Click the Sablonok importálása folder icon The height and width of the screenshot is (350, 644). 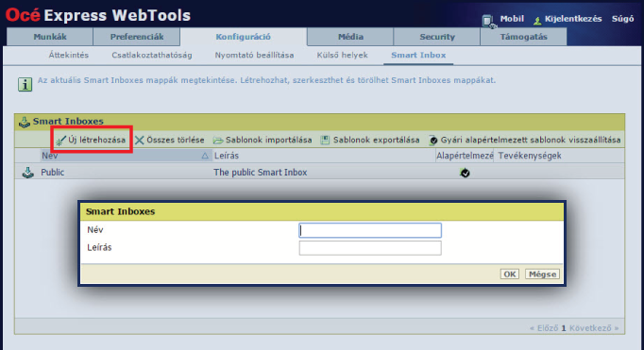click(218, 141)
